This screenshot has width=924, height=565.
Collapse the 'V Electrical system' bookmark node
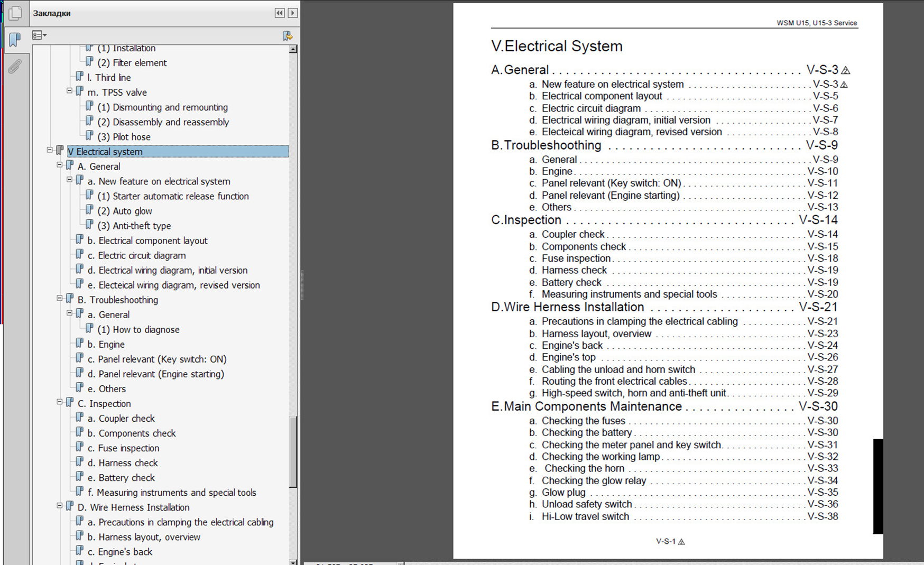(x=50, y=150)
